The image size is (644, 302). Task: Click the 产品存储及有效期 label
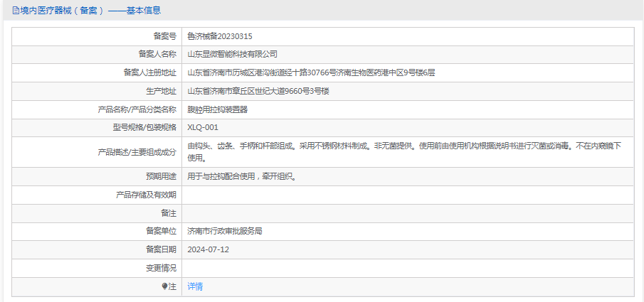[146, 195]
